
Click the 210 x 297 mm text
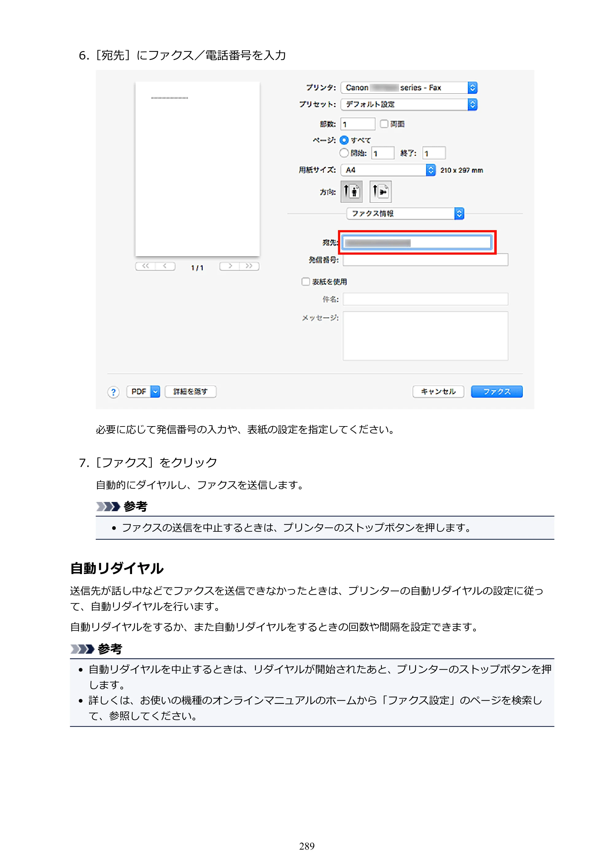click(461, 171)
